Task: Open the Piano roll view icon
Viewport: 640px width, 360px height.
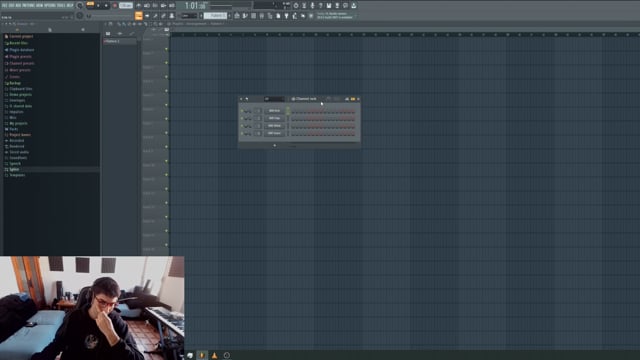Action: point(245,16)
